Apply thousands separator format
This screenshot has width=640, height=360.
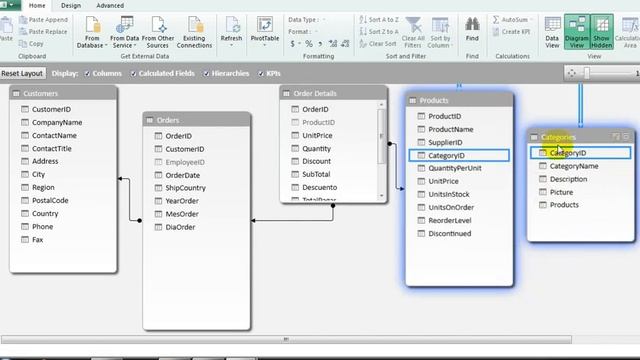tap(320, 44)
